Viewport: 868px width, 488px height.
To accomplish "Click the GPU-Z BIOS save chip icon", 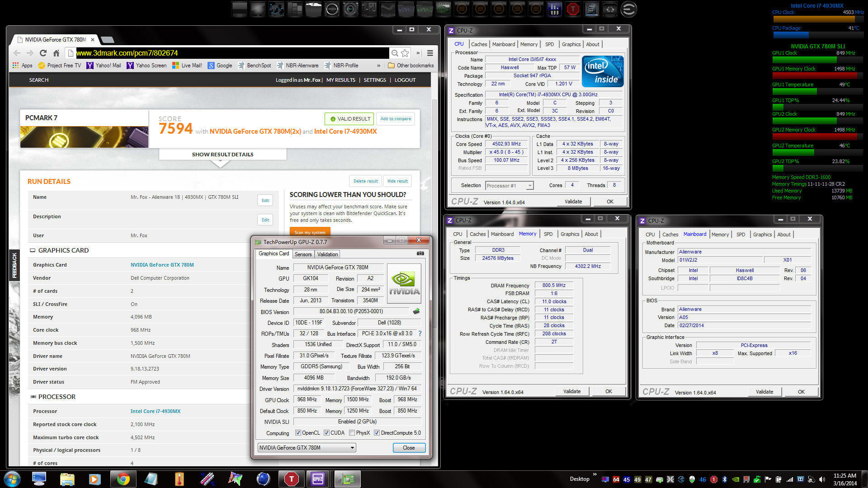I will click(416, 311).
